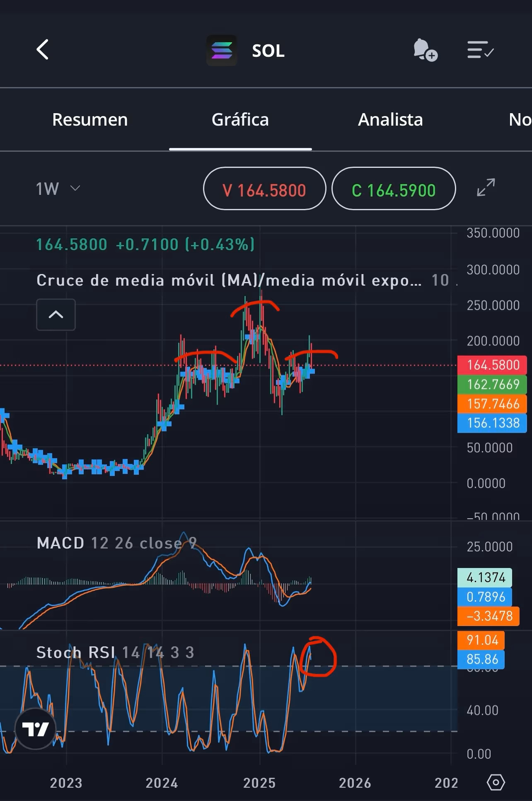Tap the MACD 12 26 close 9 label
The width and height of the screenshot is (532, 801).
[x=116, y=543]
